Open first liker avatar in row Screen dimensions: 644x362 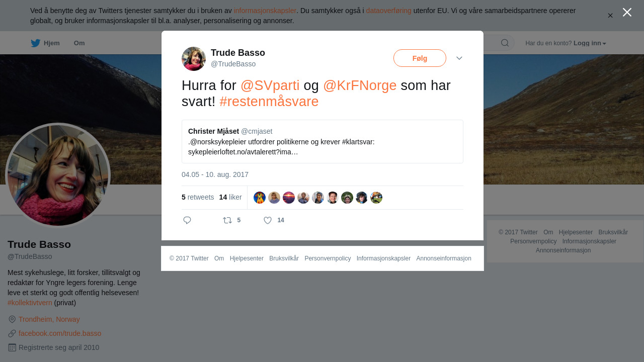click(x=260, y=198)
